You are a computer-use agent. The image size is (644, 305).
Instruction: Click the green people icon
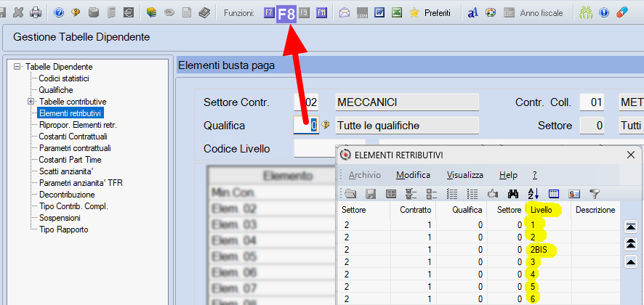click(586, 13)
